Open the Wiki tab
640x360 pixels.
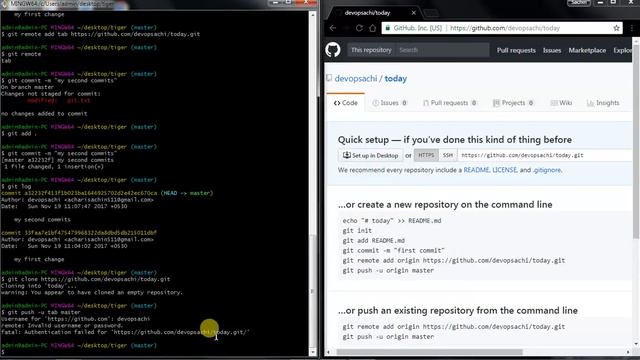click(x=561, y=103)
